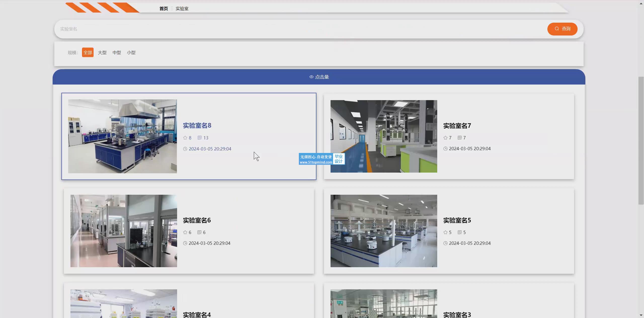
Task: Click the star icon on 实验室名5 card
Action: pyautogui.click(x=446, y=232)
